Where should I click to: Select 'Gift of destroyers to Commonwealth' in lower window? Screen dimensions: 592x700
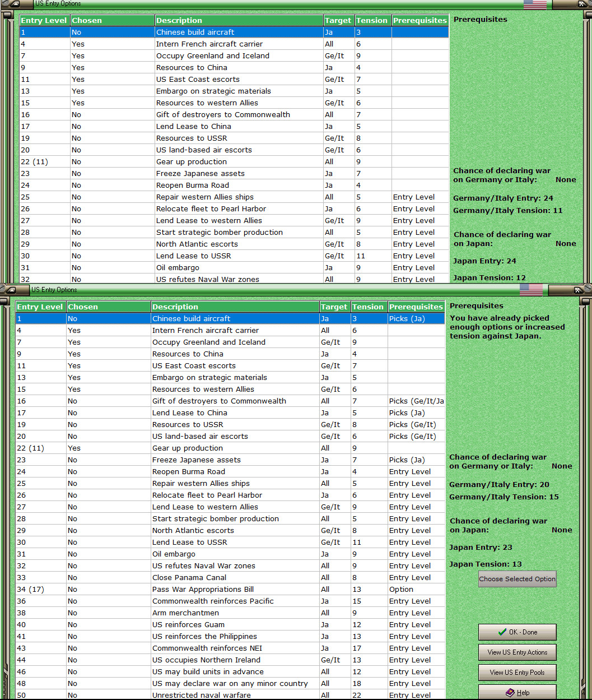(x=230, y=401)
